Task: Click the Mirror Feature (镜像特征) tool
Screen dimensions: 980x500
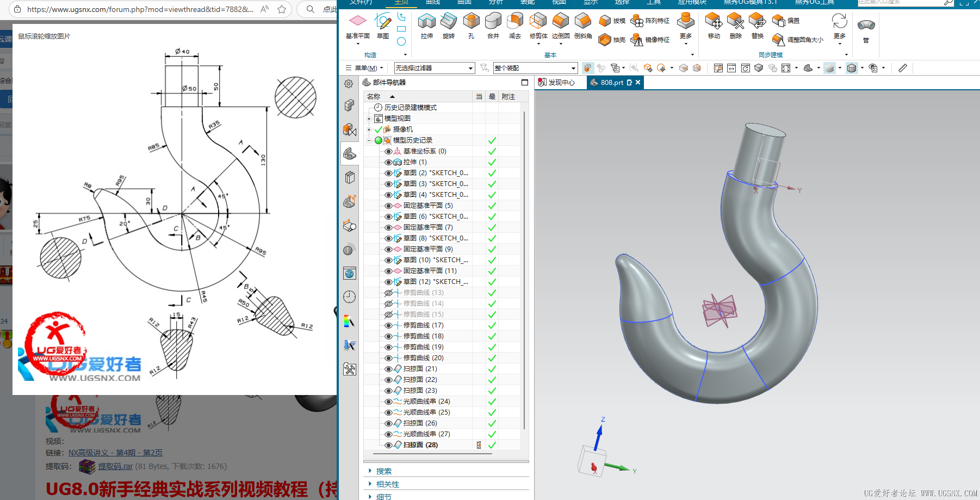Action: pyautogui.click(x=650, y=40)
